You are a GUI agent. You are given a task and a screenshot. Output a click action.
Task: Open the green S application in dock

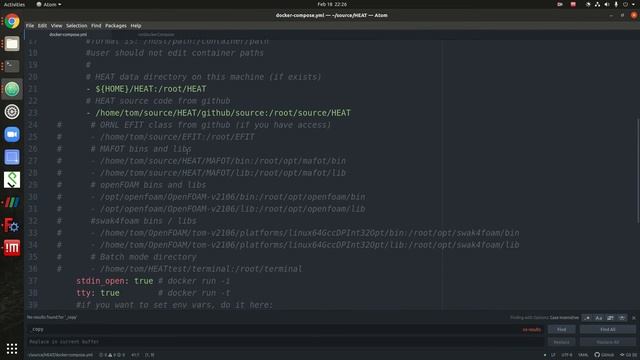pos(12,180)
